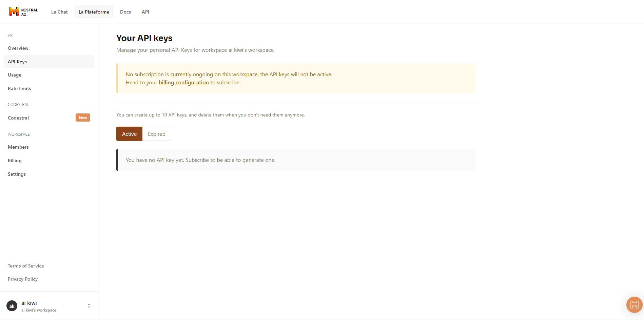Click the 'ak' user avatar
Viewport: 644px width, 320px height.
12,306
